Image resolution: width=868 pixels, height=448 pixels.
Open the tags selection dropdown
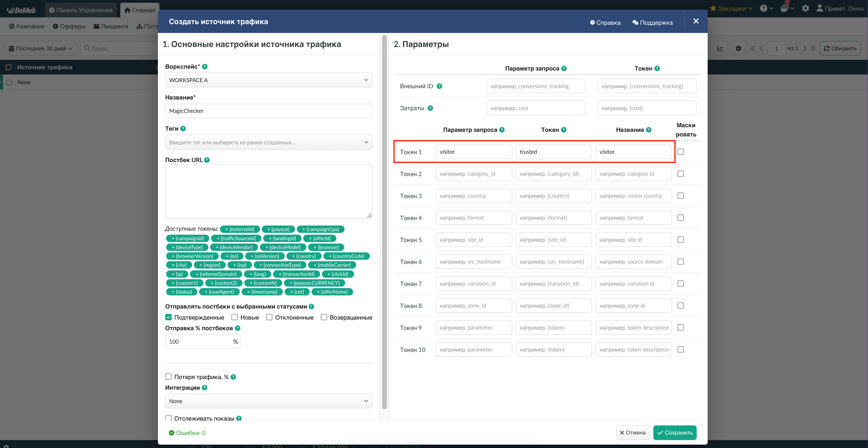tap(268, 143)
